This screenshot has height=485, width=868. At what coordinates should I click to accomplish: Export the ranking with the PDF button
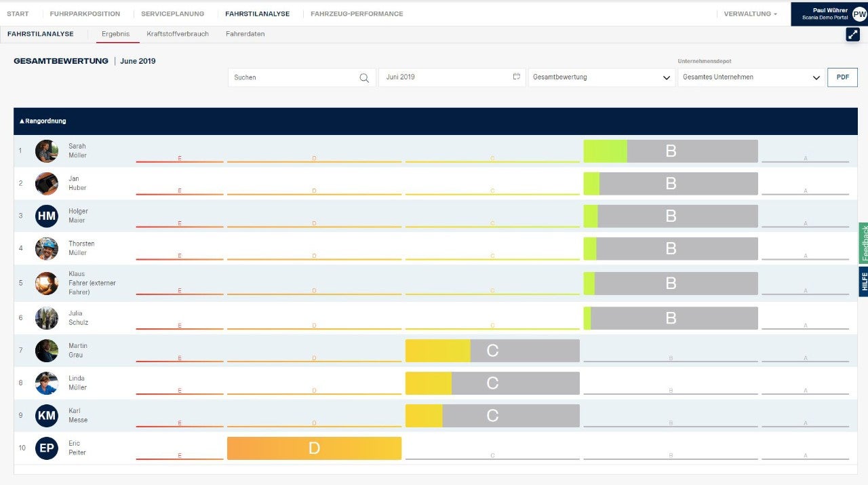[842, 77]
